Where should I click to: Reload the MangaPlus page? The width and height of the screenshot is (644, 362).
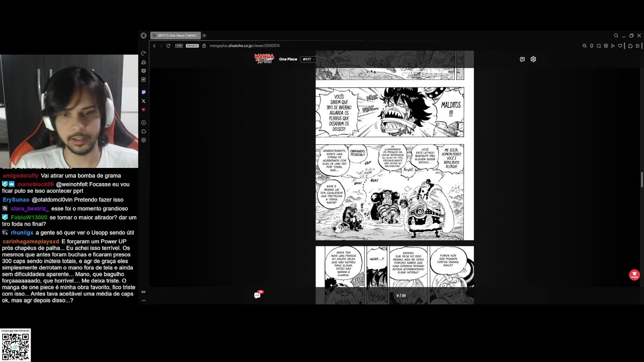pyautogui.click(x=168, y=46)
